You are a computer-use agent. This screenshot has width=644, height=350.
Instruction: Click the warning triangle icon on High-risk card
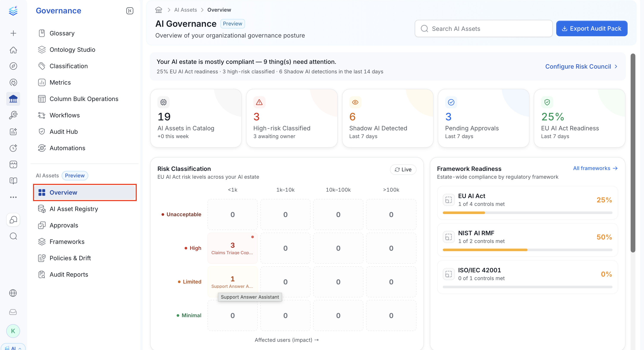coord(259,102)
